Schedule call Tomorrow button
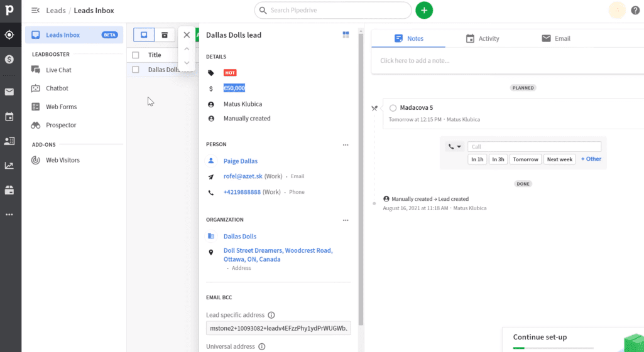Image resolution: width=644 pixels, height=352 pixels. pos(526,159)
